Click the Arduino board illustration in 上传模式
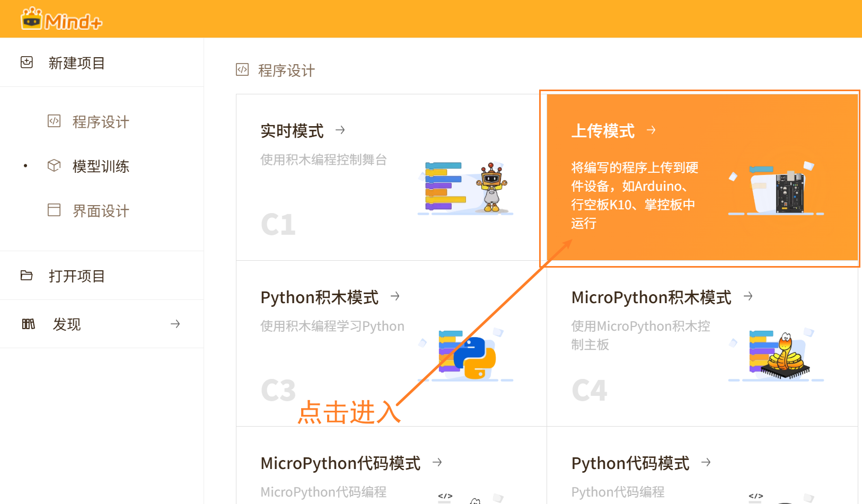Viewport: 862px width, 504px height. click(x=788, y=191)
